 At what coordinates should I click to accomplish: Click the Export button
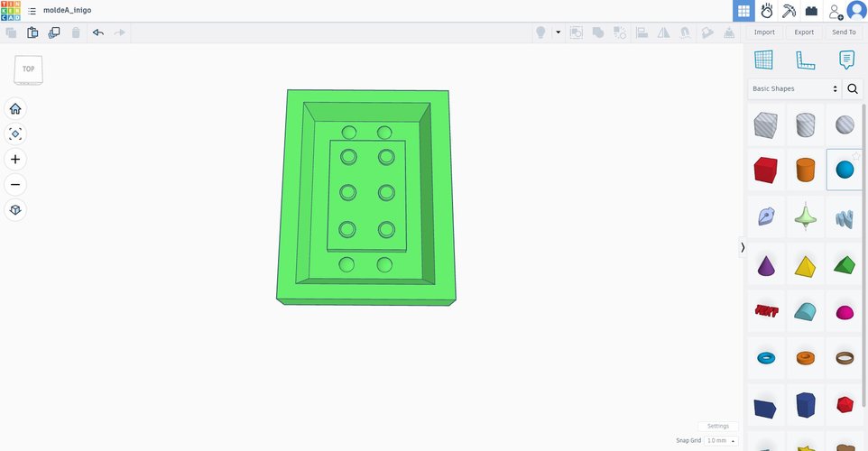[x=804, y=32]
